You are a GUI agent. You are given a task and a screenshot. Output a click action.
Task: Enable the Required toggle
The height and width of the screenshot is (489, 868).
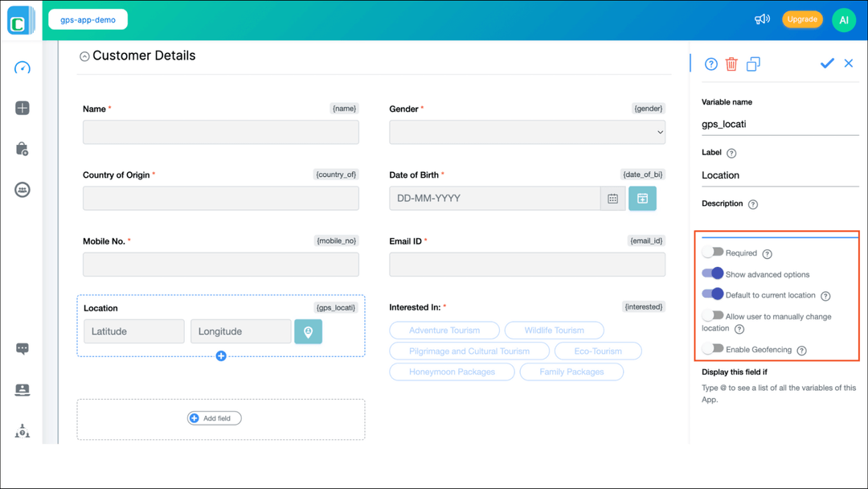pyautogui.click(x=714, y=253)
